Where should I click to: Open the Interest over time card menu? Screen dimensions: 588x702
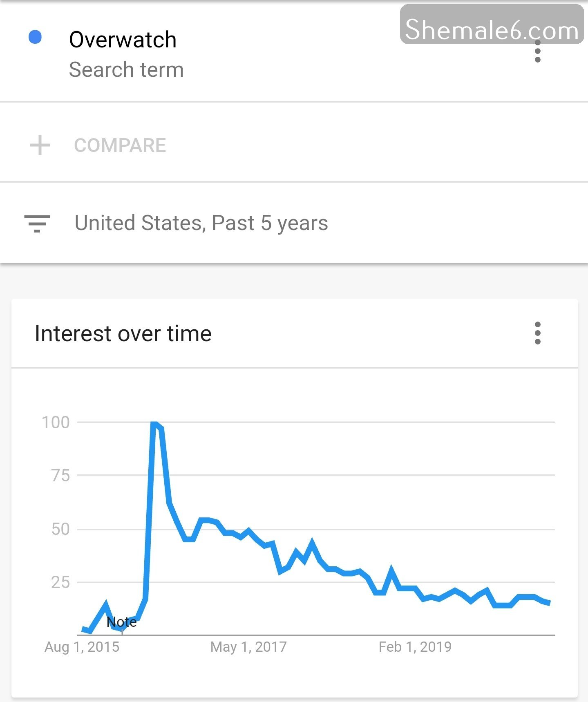(x=537, y=333)
